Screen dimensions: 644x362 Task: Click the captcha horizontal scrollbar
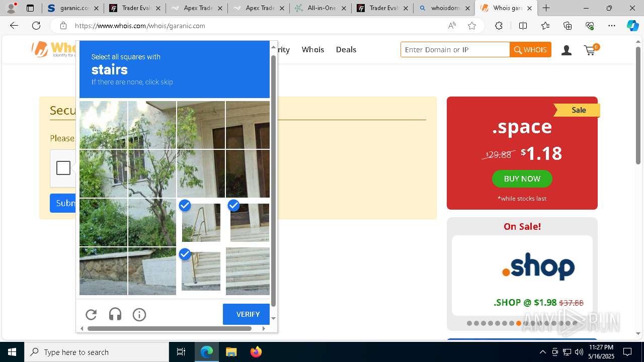pos(170,328)
